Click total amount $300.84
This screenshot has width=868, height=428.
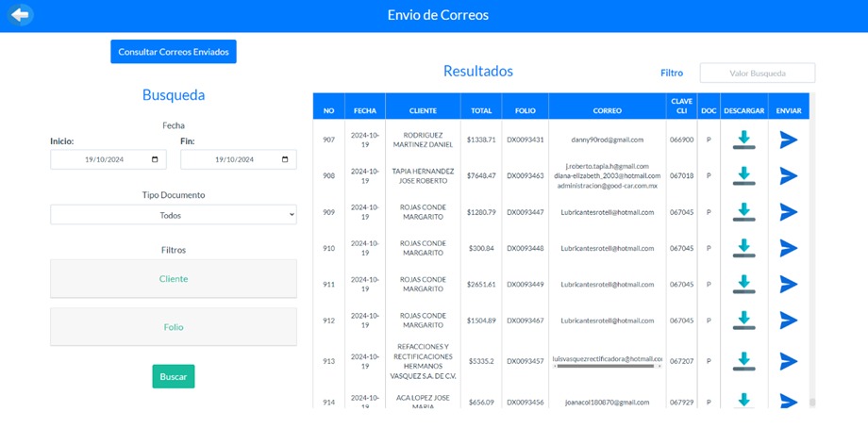tap(481, 248)
